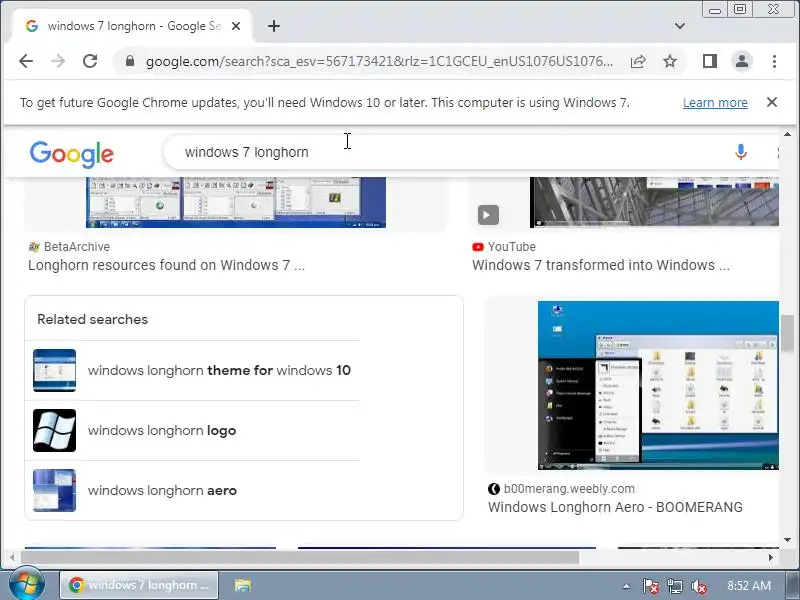Click the longhorn theme related search thumbnail
Viewport: 800px width, 600px height.
pos(55,370)
